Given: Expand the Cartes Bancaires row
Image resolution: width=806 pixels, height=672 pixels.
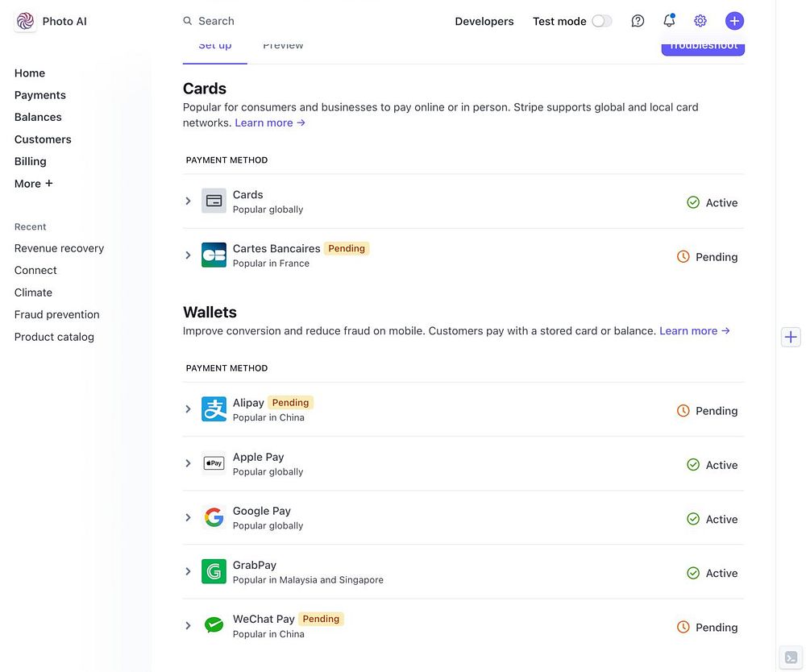Looking at the screenshot, I should click(188, 255).
